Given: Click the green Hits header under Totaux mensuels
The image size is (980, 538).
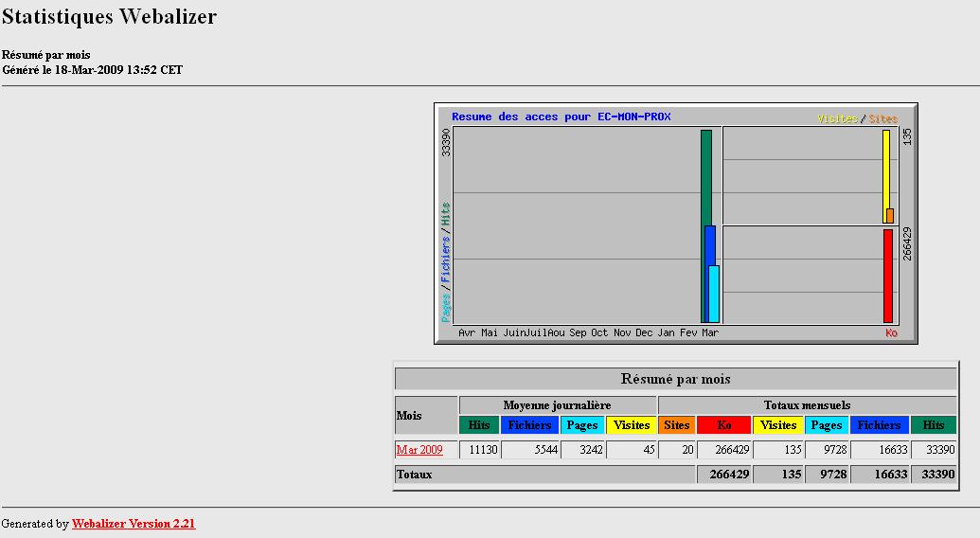Looking at the screenshot, I should pos(934,425).
